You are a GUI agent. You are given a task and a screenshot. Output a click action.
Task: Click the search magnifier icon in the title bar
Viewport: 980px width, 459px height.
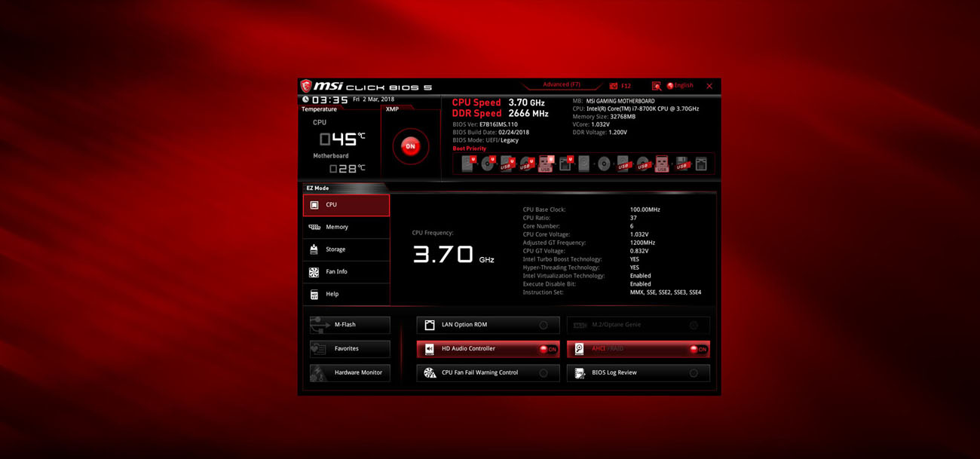click(655, 85)
